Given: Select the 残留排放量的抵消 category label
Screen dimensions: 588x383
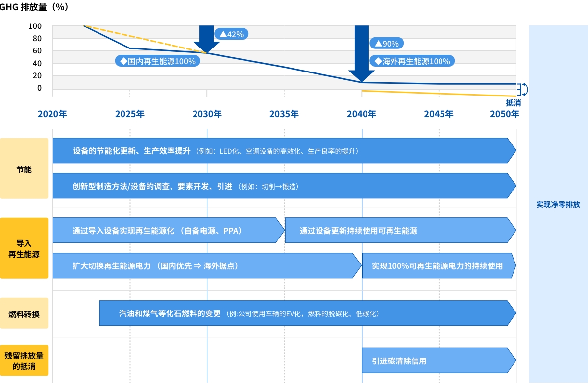Looking at the screenshot, I should coord(24,360).
